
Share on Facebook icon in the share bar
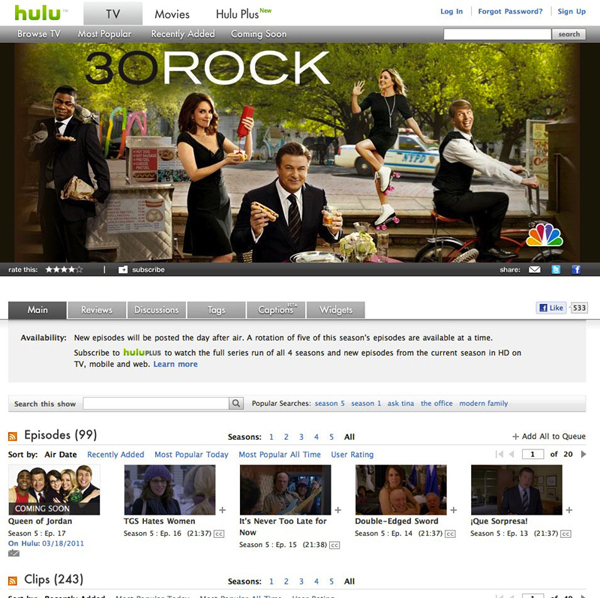point(576,270)
